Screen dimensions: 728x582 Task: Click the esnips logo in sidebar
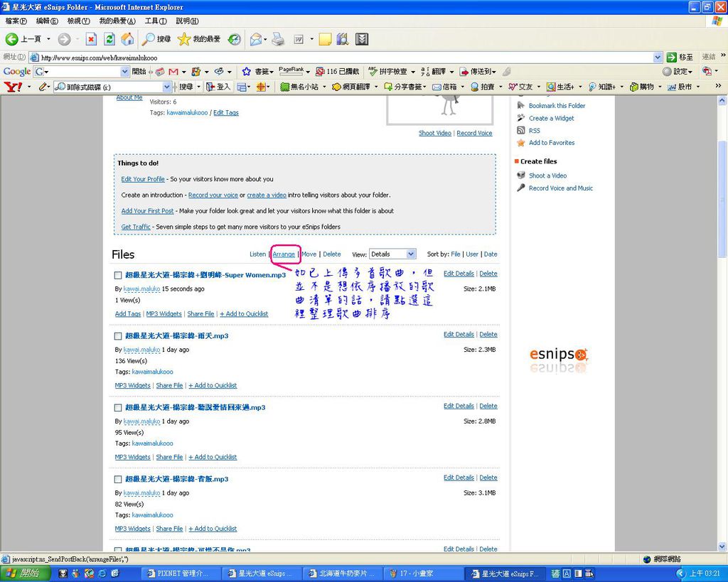point(559,355)
